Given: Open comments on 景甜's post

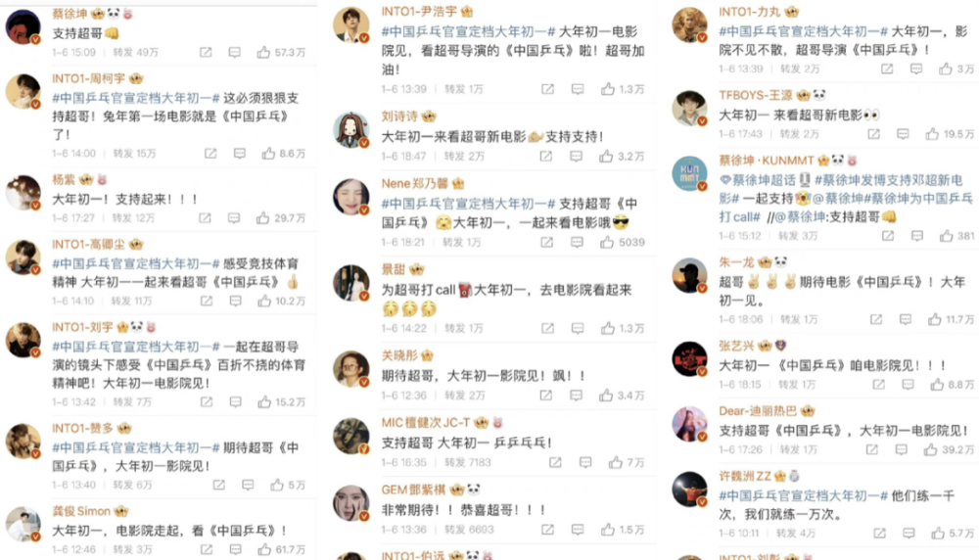Looking at the screenshot, I should click(x=578, y=328).
